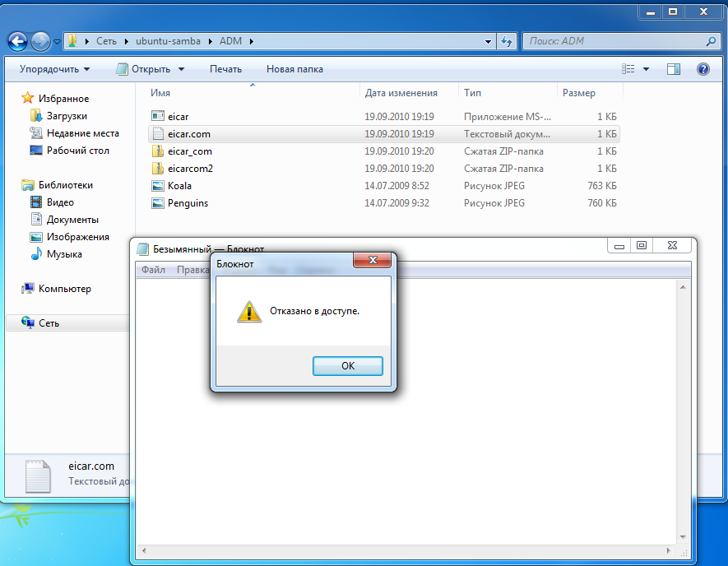Expand the arrow after ubuntu-samba breadcrumb

point(210,41)
